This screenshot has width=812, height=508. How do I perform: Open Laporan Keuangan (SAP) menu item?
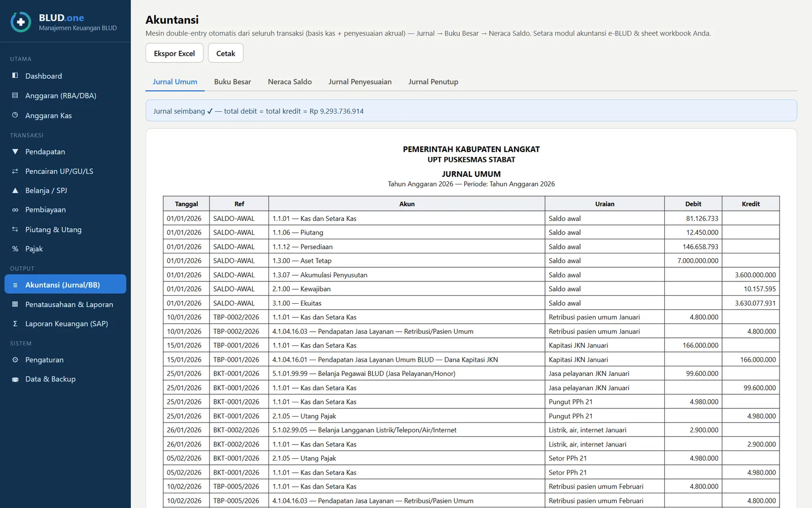click(65, 324)
